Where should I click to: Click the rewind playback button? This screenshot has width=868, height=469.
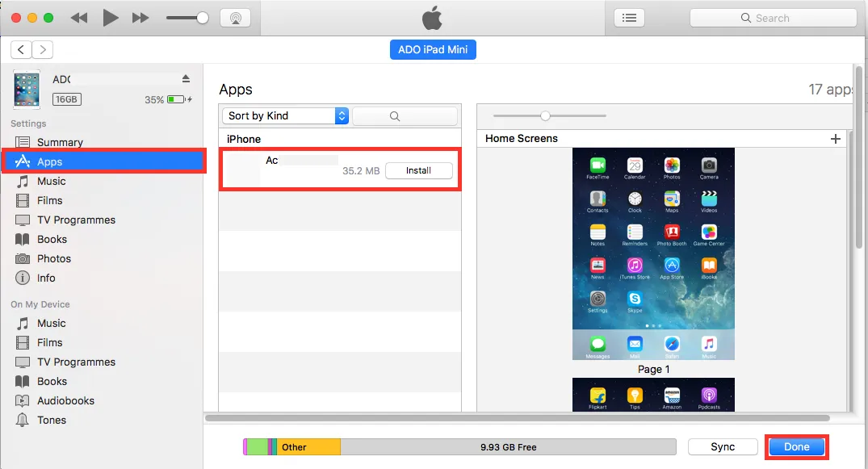[79, 19]
